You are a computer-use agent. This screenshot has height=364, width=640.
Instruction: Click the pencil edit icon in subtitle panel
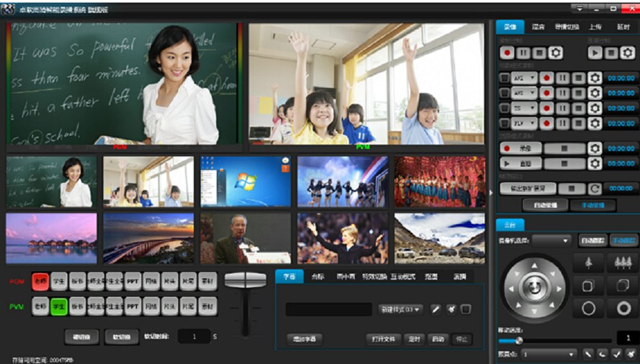(436, 310)
